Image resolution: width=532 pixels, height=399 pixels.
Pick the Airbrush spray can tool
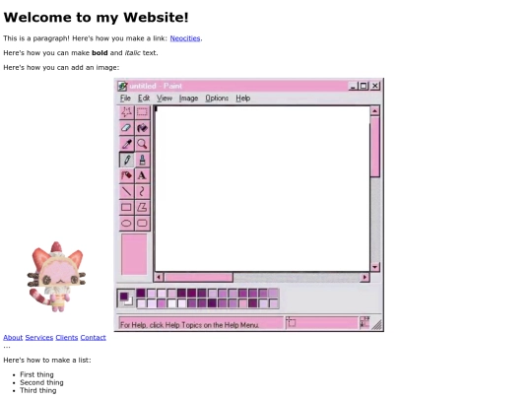pos(126,175)
